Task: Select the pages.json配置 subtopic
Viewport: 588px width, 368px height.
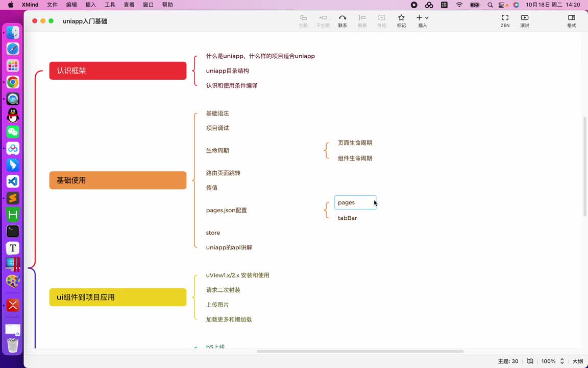Action: click(x=227, y=210)
